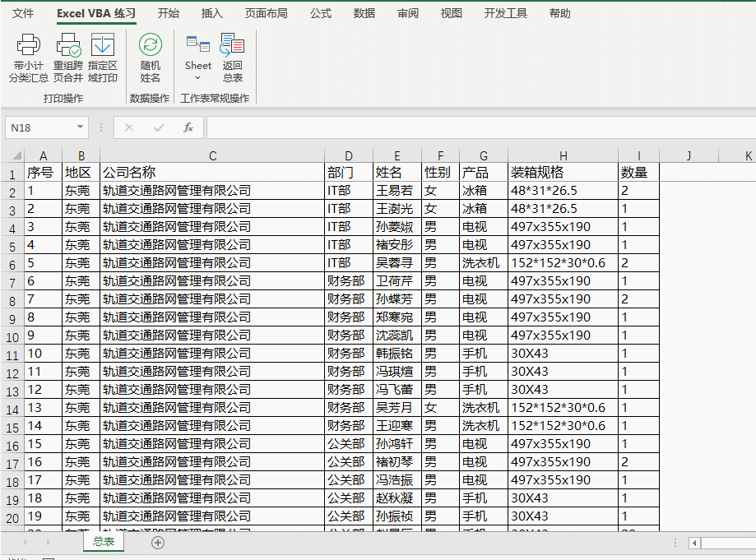Screen dimensions: 756x560
Task: Click inside the formula bar input
Action: [481, 127]
